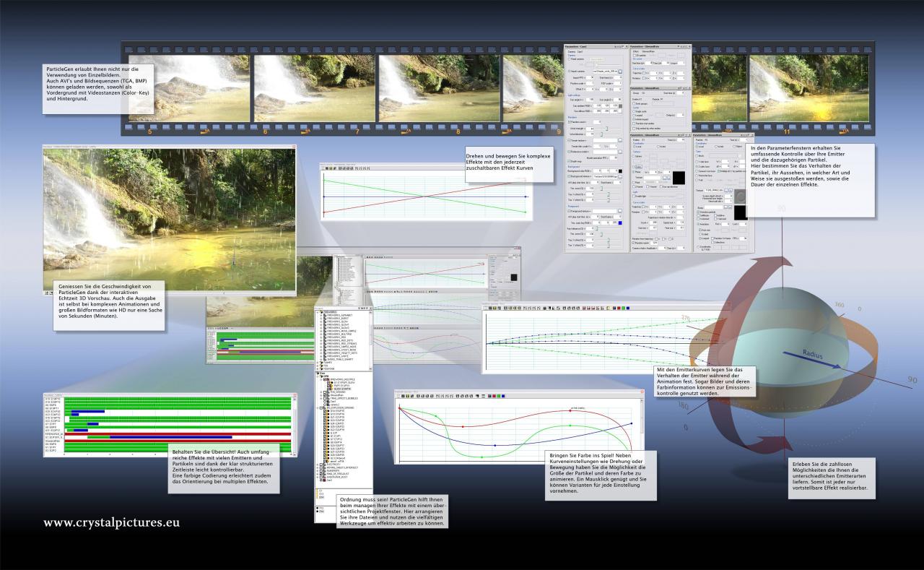The width and height of the screenshot is (924, 570).
Task: Select the lowest green curve control point
Action: (481, 457)
